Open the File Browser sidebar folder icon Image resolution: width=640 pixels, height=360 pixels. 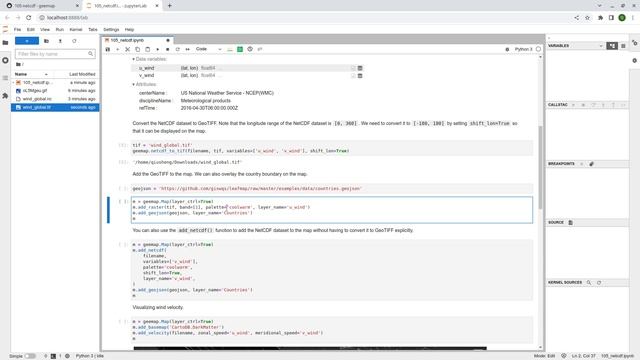[5, 42]
